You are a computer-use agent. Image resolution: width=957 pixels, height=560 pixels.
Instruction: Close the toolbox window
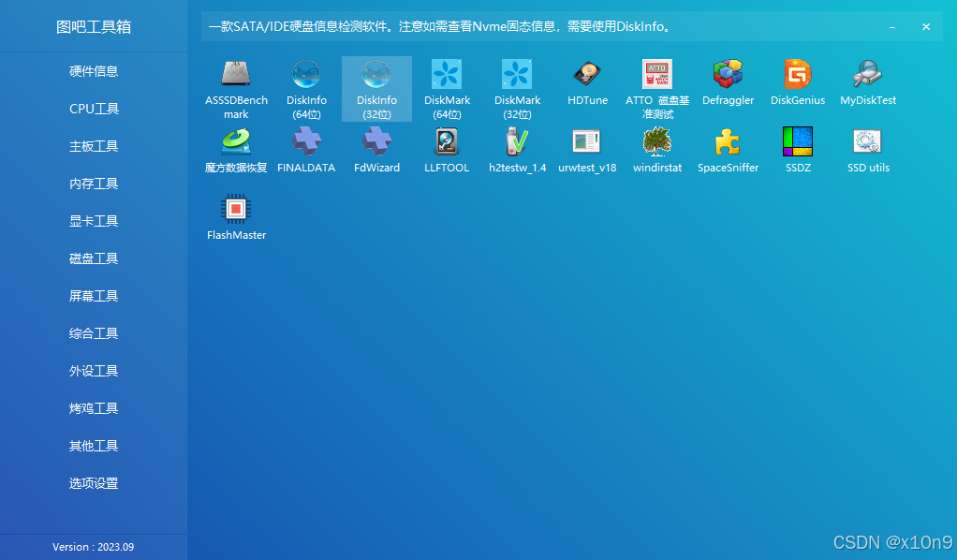926,27
